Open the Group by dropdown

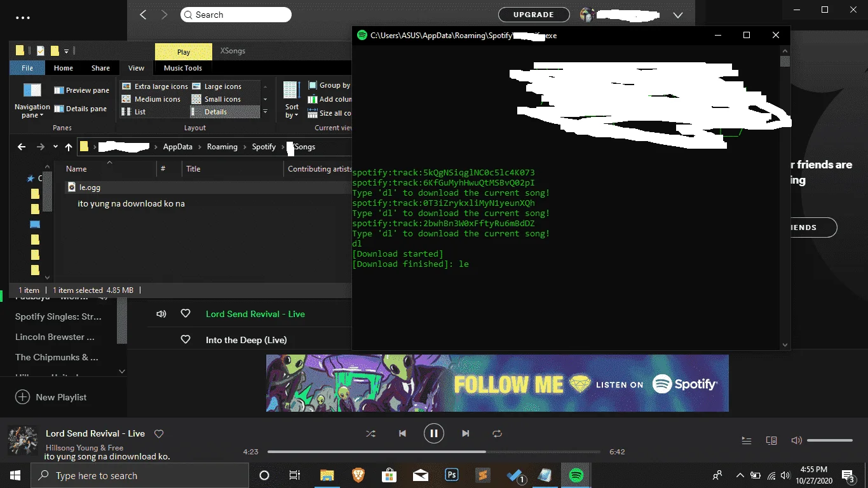329,85
